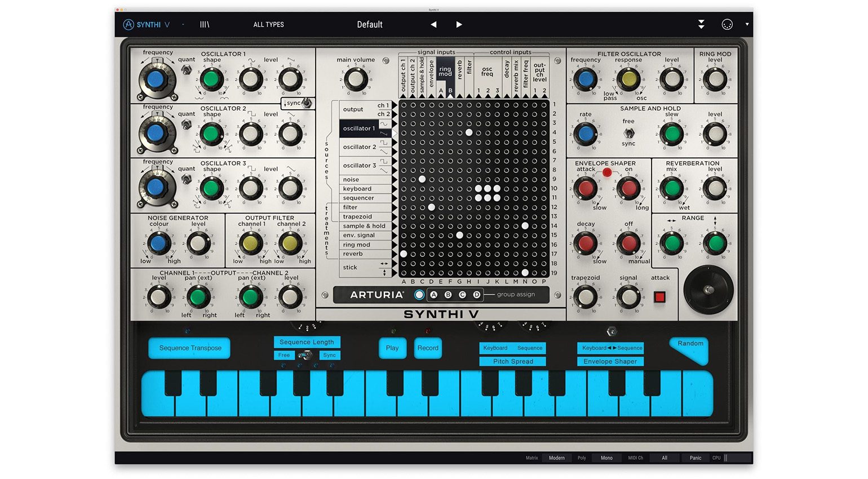Click the white matrix pin on row 4
Image resolution: width=868 pixels, height=479 pixels.
click(469, 132)
